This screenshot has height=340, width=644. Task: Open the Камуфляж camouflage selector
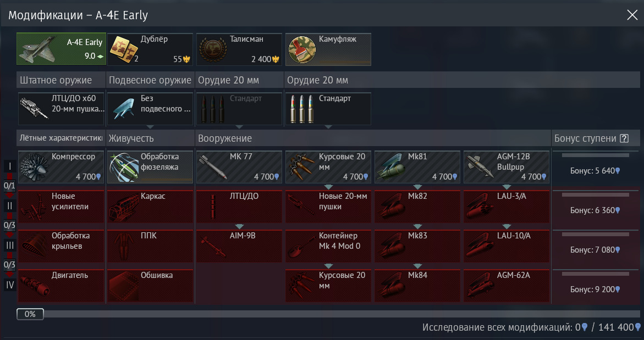tap(328, 49)
